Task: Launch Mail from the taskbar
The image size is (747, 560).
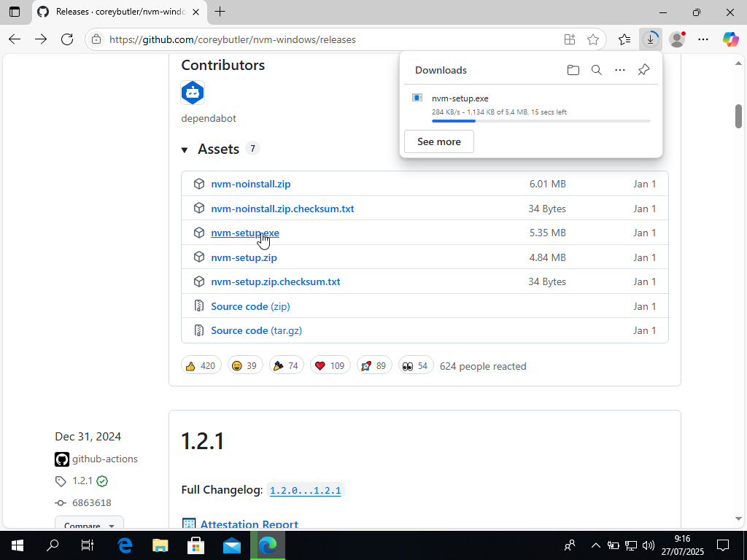Action: click(x=232, y=545)
